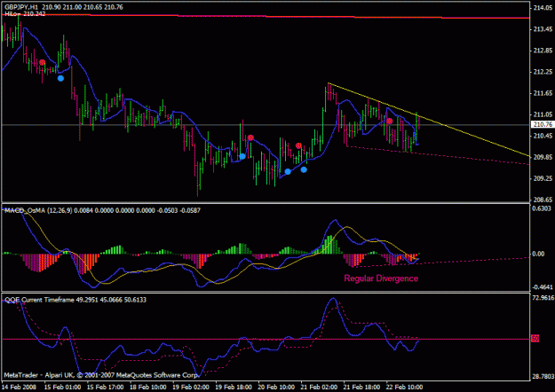Screen dimensions: 555x392
Task: Click the 210.45 price axis label
Action: [x=543, y=136]
